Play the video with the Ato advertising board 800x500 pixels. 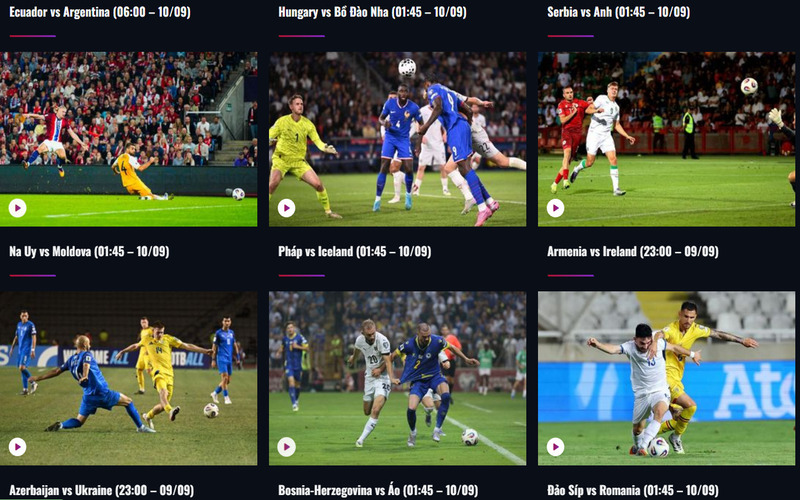pyautogui.click(x=555, y=447)
